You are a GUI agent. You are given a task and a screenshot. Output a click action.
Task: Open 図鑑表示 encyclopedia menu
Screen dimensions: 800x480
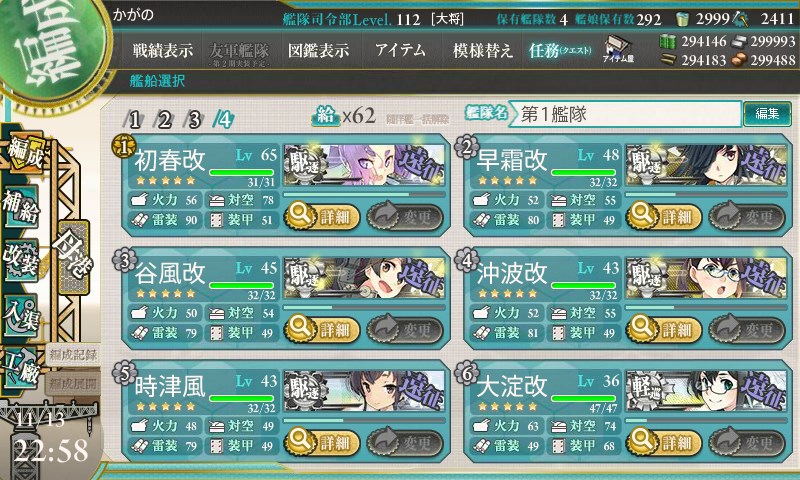(x=318, y=50)
